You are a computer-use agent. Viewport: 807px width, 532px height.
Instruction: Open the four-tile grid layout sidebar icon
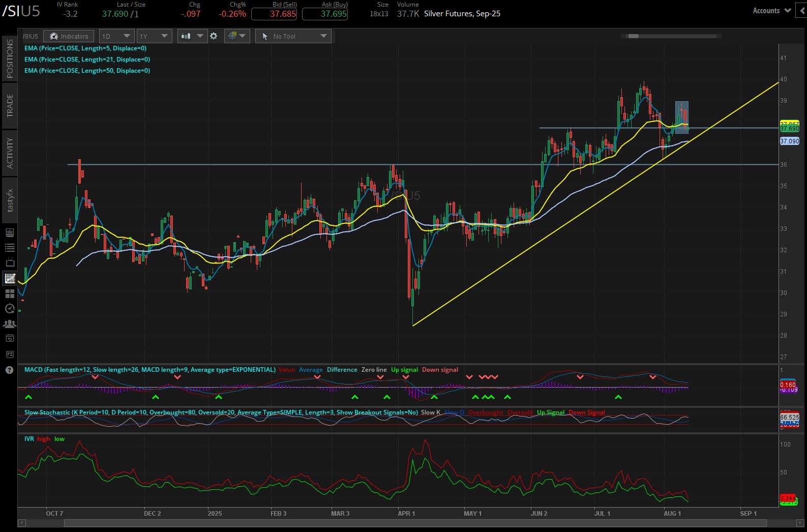10,293
